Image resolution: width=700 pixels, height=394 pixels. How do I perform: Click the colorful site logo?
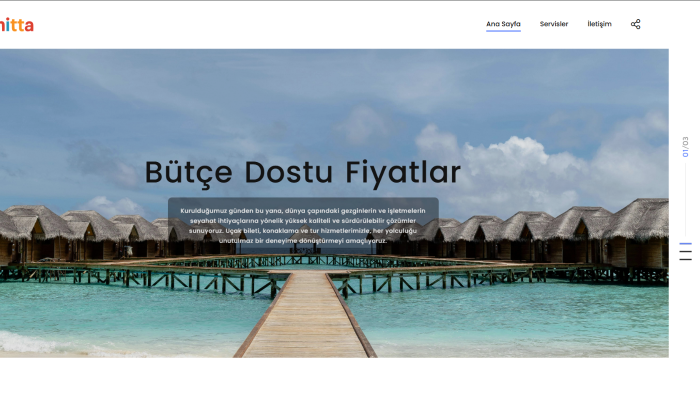point(17,25)
